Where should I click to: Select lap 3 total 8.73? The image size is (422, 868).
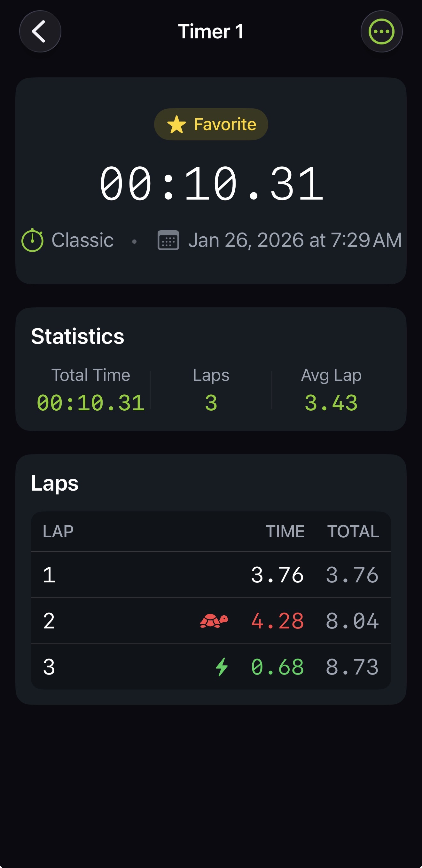[352, 667]
